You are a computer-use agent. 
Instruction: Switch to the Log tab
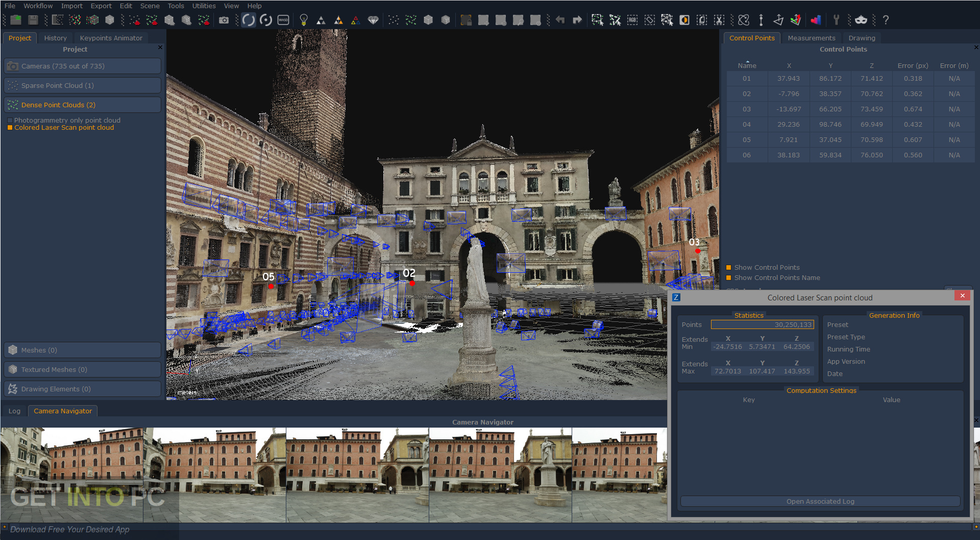click(14, 410)
